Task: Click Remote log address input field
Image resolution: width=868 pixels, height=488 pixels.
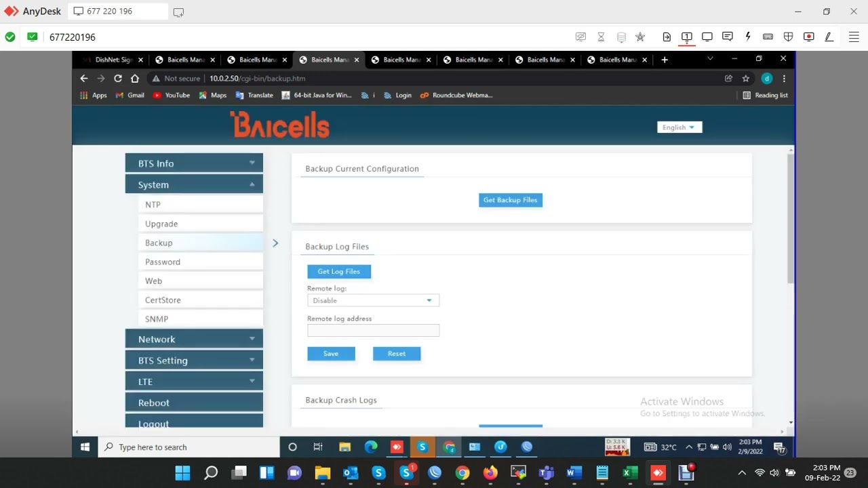Action: [373, 330]
